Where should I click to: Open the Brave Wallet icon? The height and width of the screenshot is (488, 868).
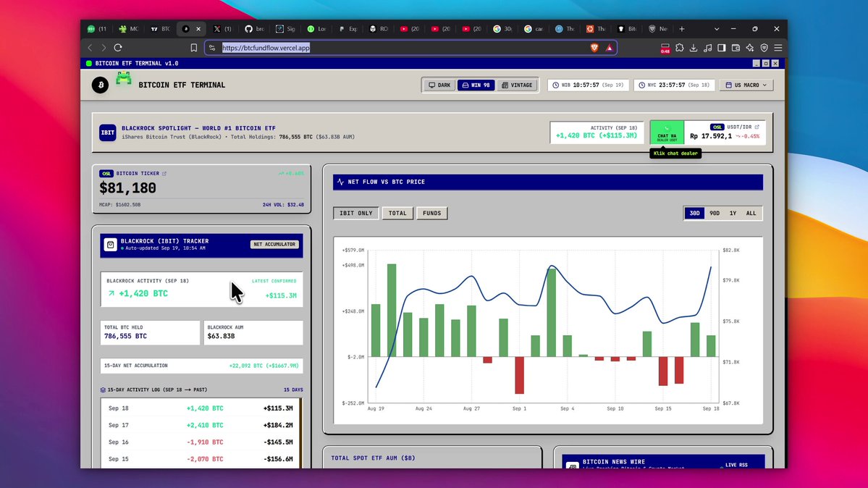pyautogui.click(x=736, y=48)
